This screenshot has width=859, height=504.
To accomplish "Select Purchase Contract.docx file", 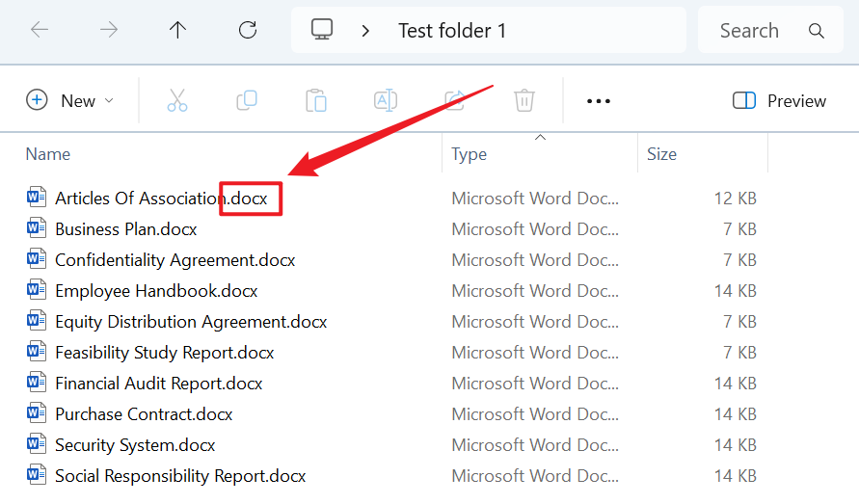I will (x=144, y=414).
